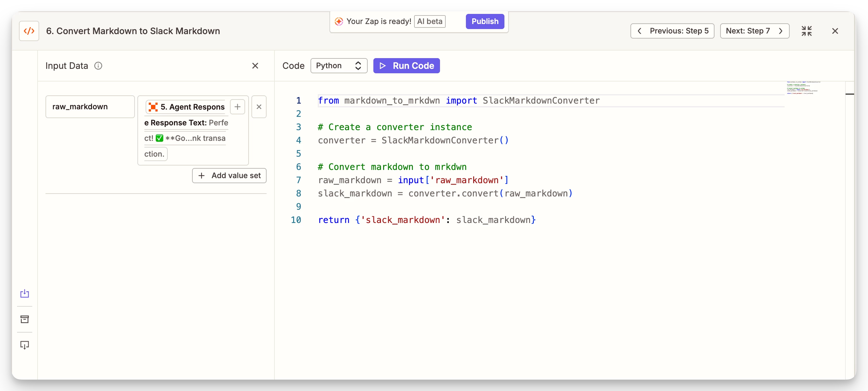Click line 8 of the code editor
This screenshot has height=391, width=868.
(445, 193)
